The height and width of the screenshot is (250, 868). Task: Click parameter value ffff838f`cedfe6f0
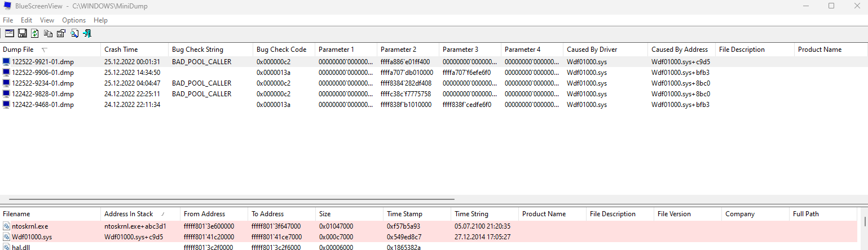[467, 105]
